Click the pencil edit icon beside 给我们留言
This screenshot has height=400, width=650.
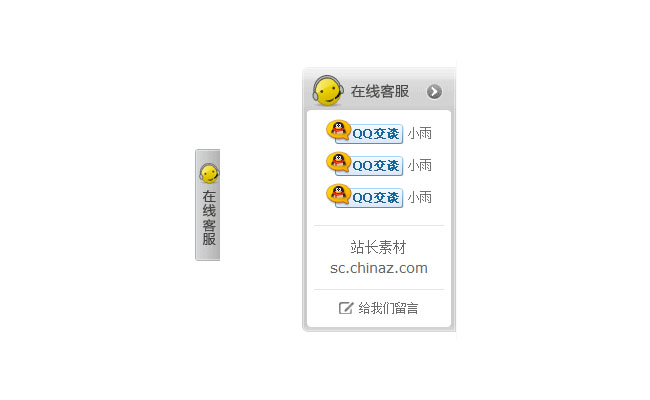click(x=346, y=308)
